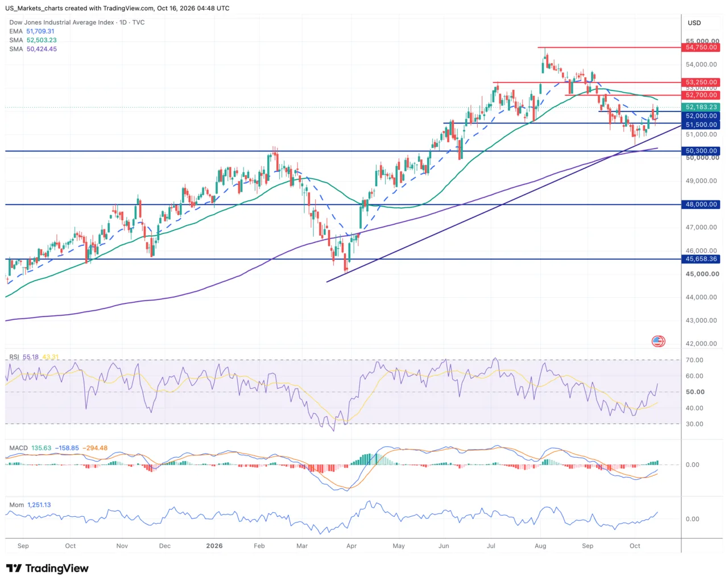Click the Jun label on time axis
This screenshot has width=728, height=584.
coord(444,546)
